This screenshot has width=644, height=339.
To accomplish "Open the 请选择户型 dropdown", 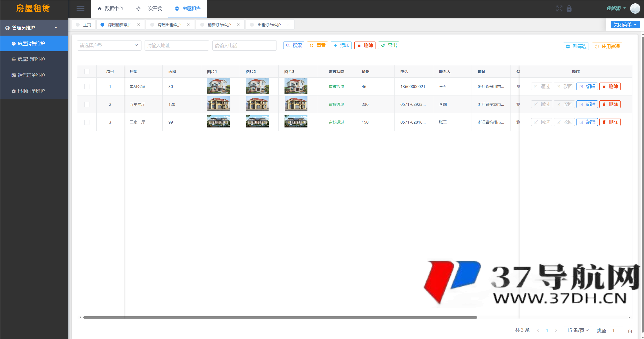I will 109,45.
